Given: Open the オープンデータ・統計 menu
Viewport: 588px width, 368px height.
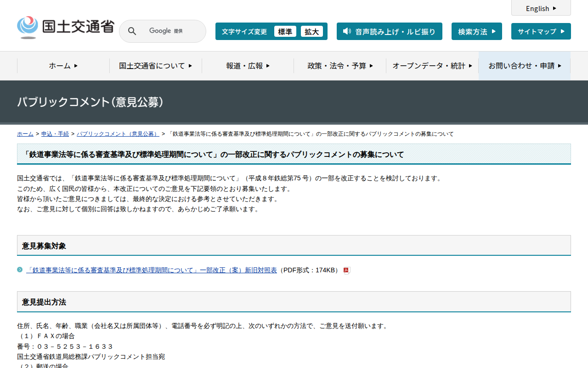Looking at the screenshot, I should 432,66.
